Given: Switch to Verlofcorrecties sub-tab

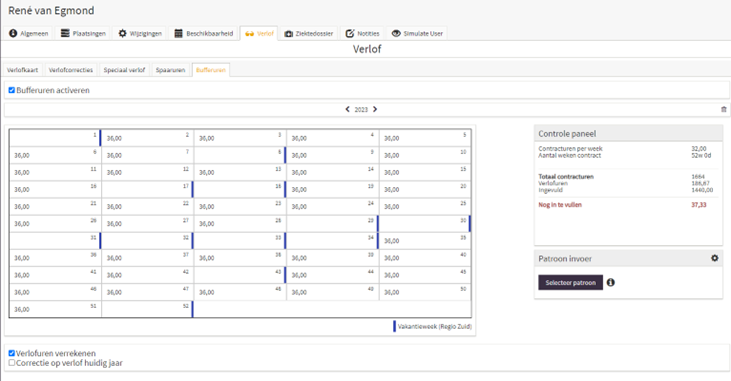Looking at the screenshot, I should click(71, 70).
